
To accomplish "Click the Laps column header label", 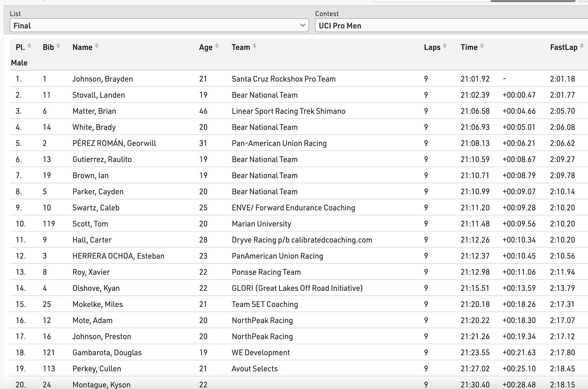I will (x=432, y=48).
